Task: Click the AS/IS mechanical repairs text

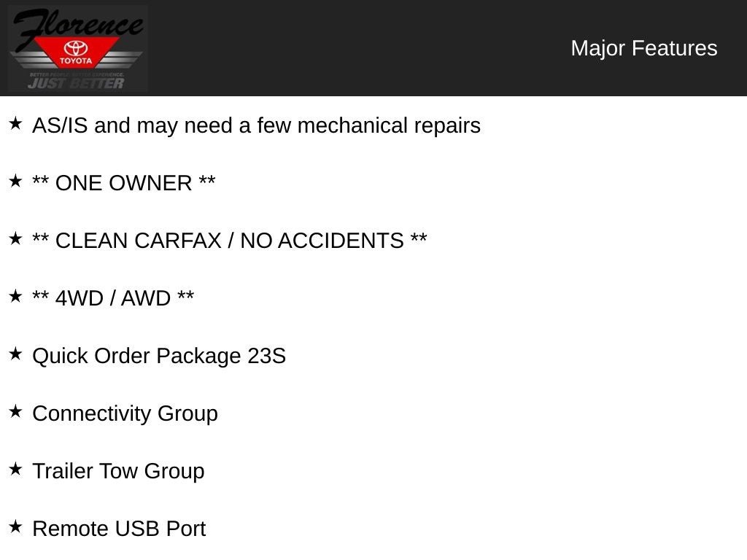Action: pos(256,125)
